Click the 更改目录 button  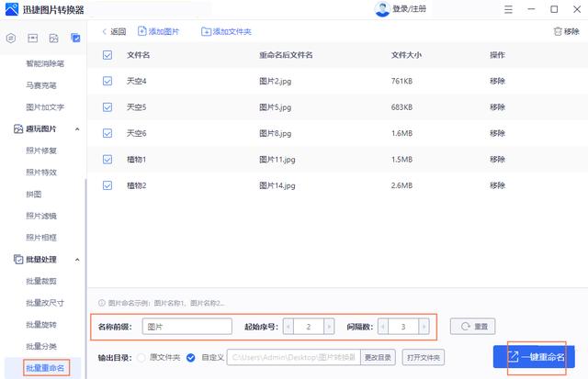pos(378,357)
